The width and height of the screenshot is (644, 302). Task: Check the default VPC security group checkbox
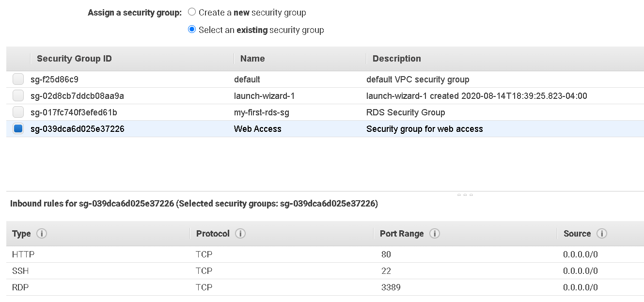point(18,79)
